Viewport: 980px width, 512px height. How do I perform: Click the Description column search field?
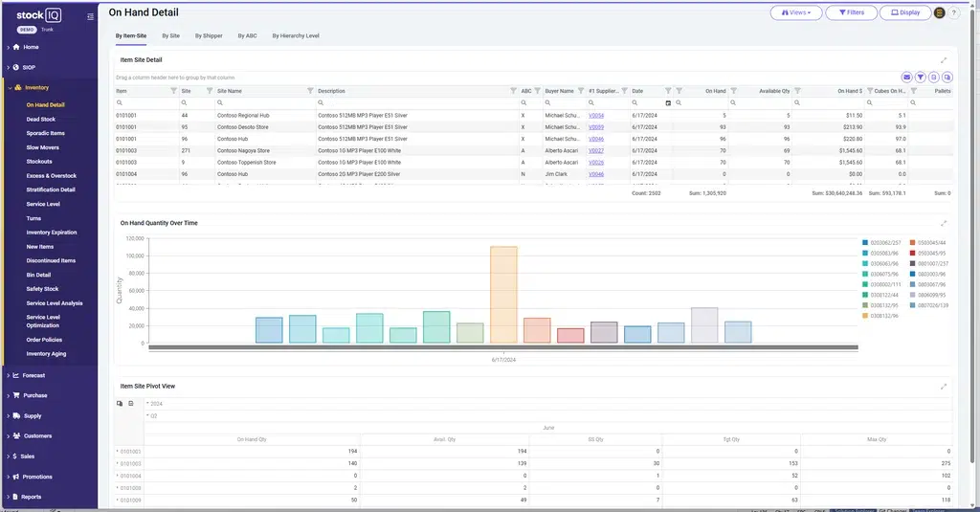tap(417, 103)
